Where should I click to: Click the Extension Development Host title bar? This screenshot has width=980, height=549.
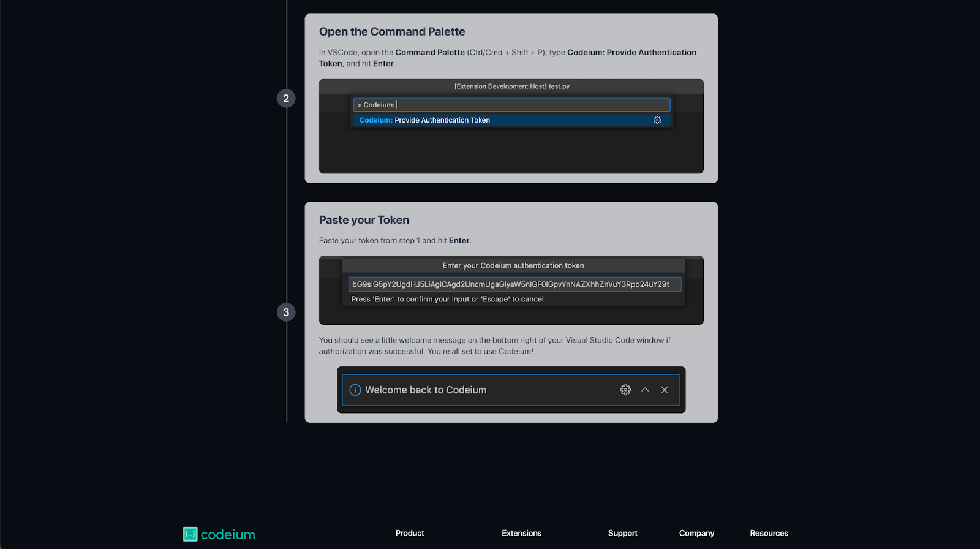[511, 86]
